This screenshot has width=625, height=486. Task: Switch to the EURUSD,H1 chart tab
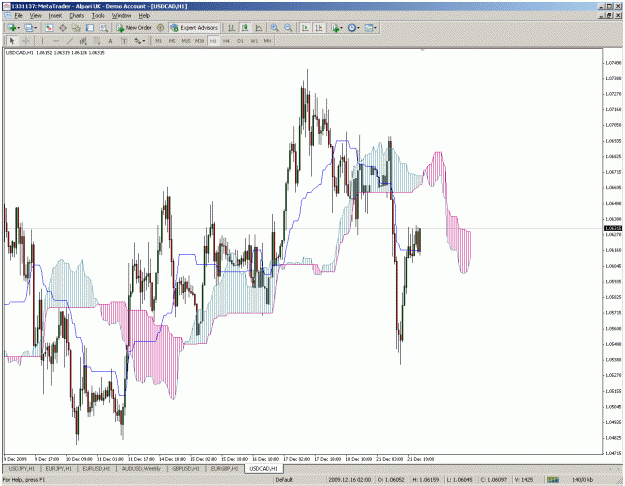click(98, 468)
